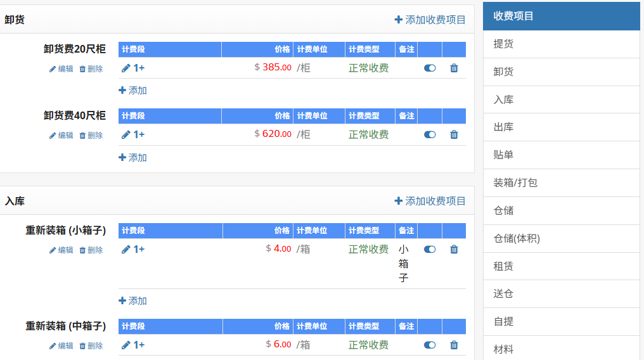The image size is (644, 360).
Task: Click 添加 under the 卸货费20尺柜 table
Action: coord(132,91)
